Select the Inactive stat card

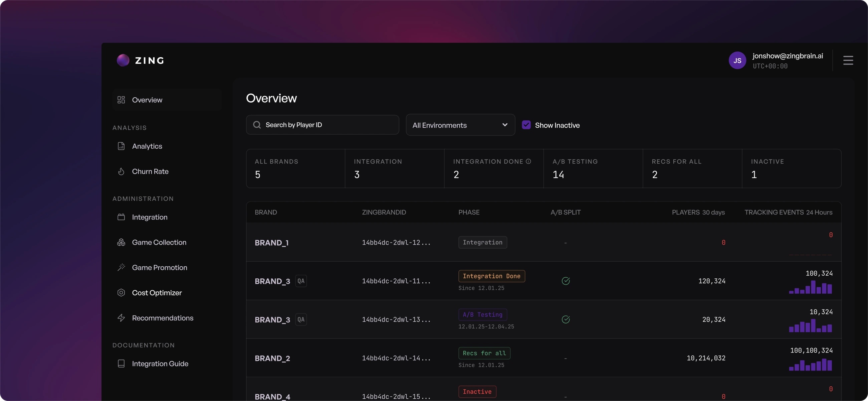792,168
